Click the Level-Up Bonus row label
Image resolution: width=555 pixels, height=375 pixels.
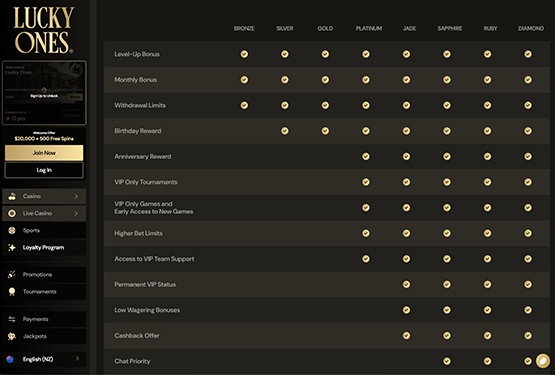pos(137,54)
